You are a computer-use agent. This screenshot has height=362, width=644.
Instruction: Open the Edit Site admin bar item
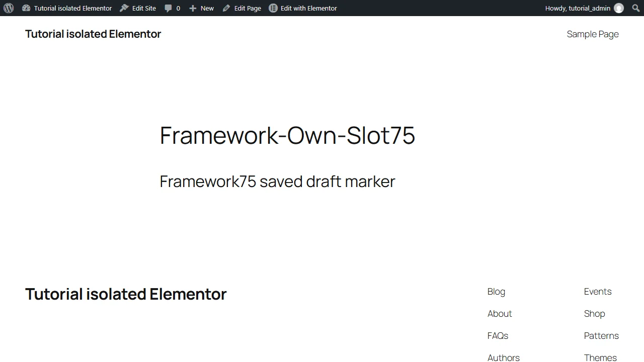(138, 8)
